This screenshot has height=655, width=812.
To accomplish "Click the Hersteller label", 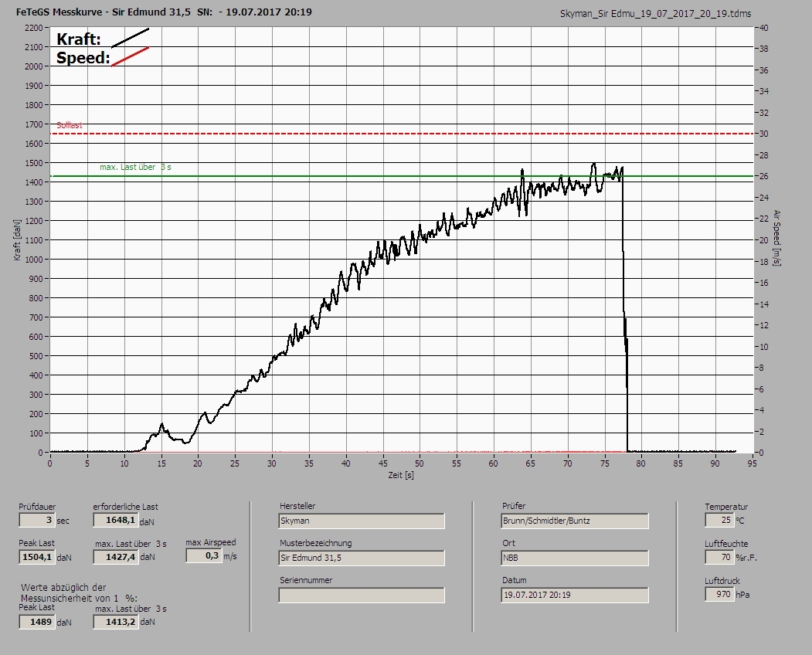I will point(297,506).
